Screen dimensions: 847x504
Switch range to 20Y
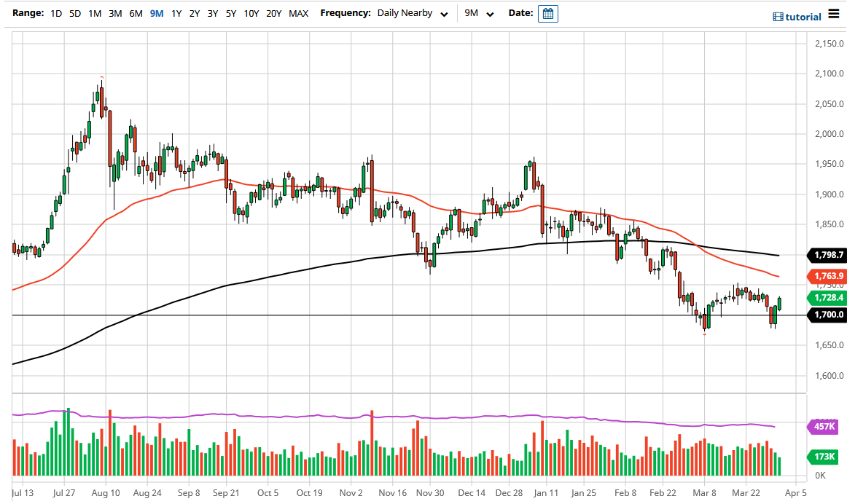point(274,14)
